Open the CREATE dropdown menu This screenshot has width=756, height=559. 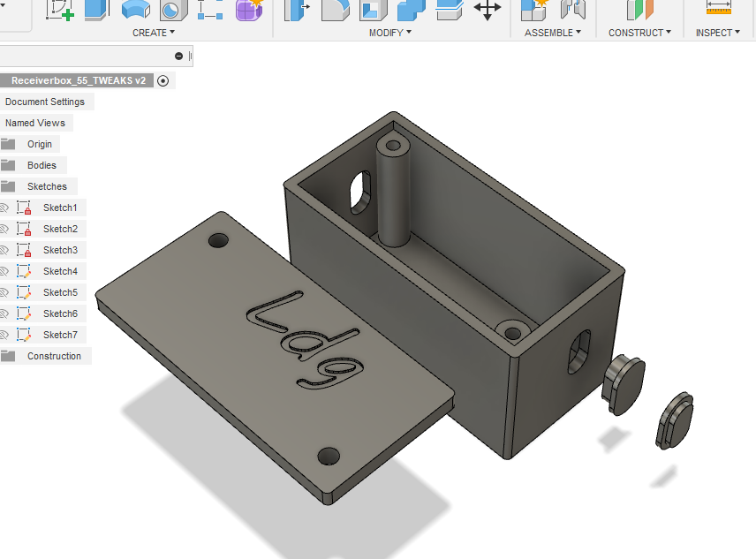[x=154, y=33]
